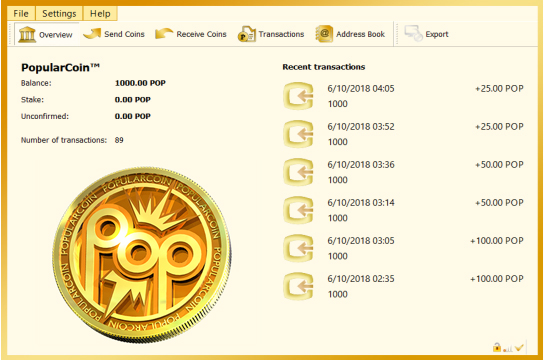The image size is (544, 362).
Task: Click received icon for 6/10/2018 03:36 transaction
Action: [298, 172]
